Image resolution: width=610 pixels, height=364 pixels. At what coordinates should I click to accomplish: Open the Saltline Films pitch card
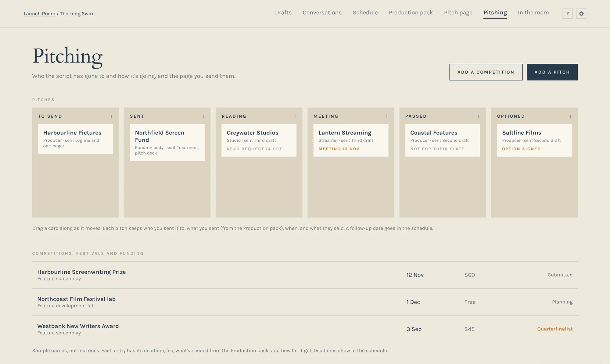click(x=534, y=140)
